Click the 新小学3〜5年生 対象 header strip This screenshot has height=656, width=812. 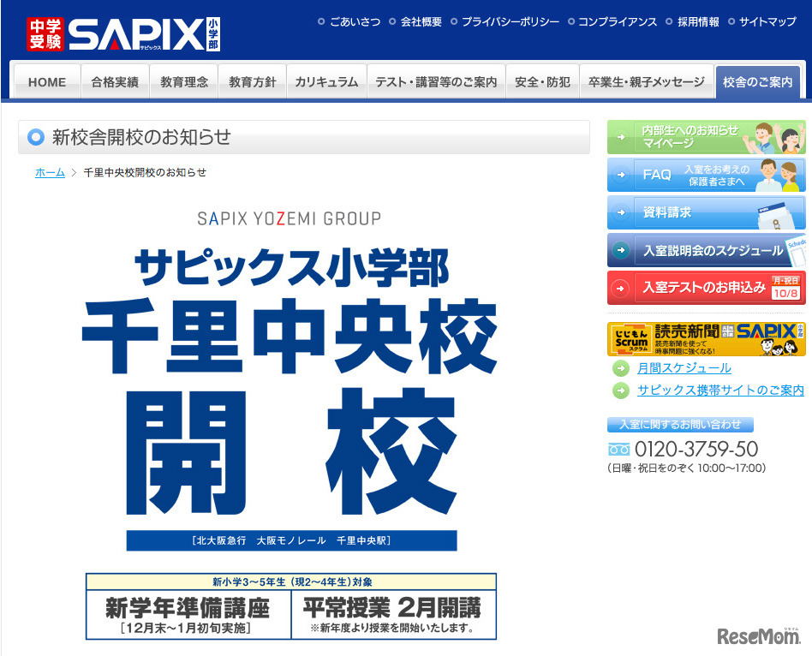pos(291,582)
